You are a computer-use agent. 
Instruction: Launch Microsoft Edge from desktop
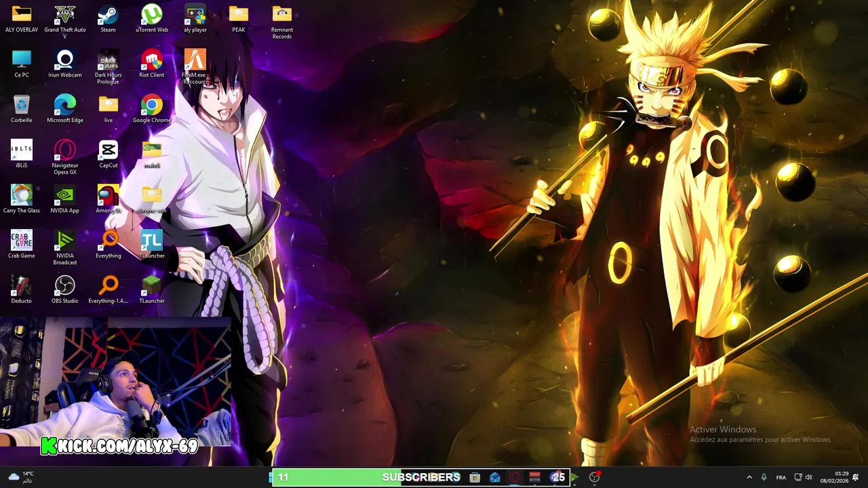[65, 109]
